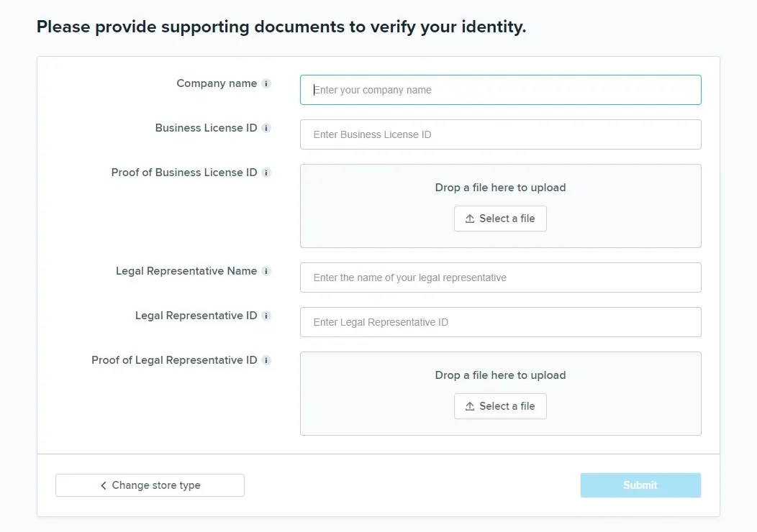Click the back chevron in Change store type
This screenshot has width=757, height=532.
point(104,485)
